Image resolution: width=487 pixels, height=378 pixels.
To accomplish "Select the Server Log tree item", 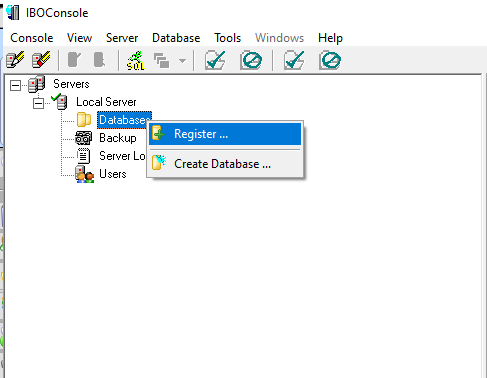I will click(x=122, y=156).
